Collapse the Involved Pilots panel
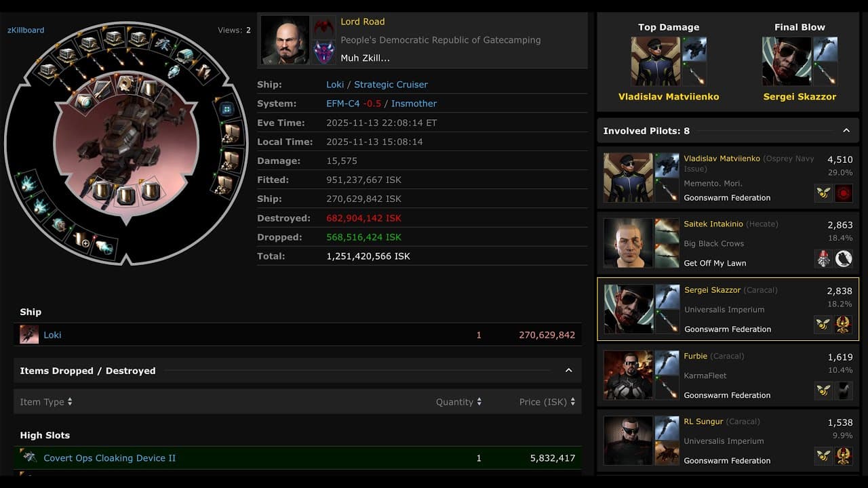This screenshot has width=868, height=488. click(x=846, y=131)
